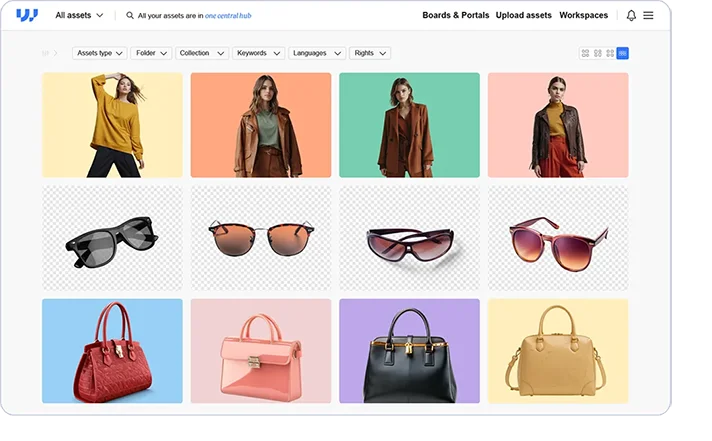The image size is (712, 441).
Task: Open the Languages filter dropdown
Action: coord(317,53)
